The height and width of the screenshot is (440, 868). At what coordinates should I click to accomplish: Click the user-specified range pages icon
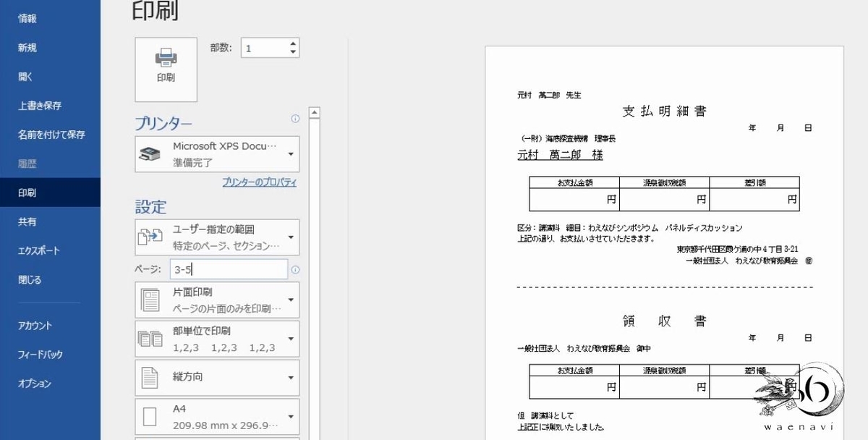tap(149, 237)
